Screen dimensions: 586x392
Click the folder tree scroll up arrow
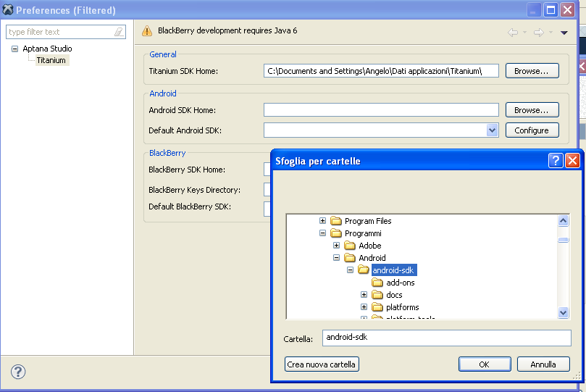tap(563, 220)
